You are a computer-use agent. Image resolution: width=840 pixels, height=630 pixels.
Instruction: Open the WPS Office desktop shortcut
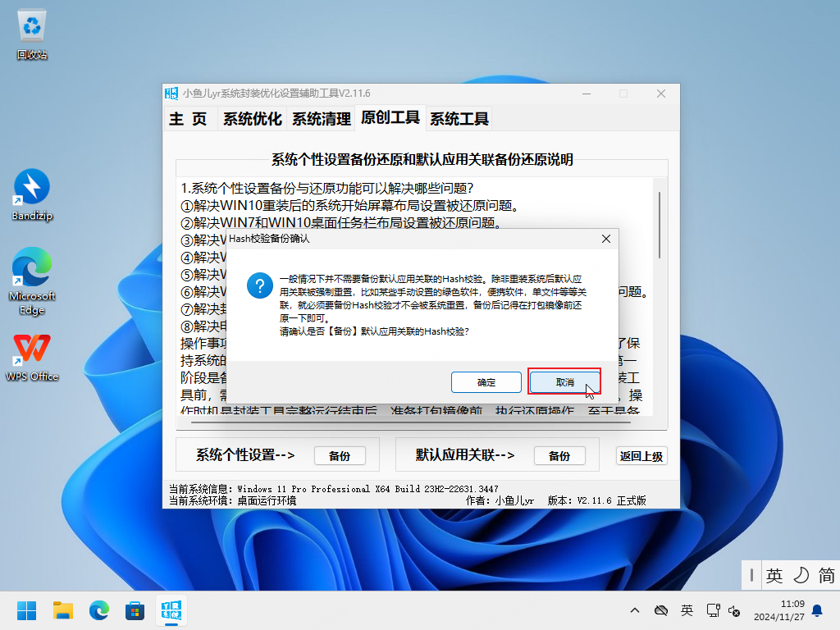32,358
